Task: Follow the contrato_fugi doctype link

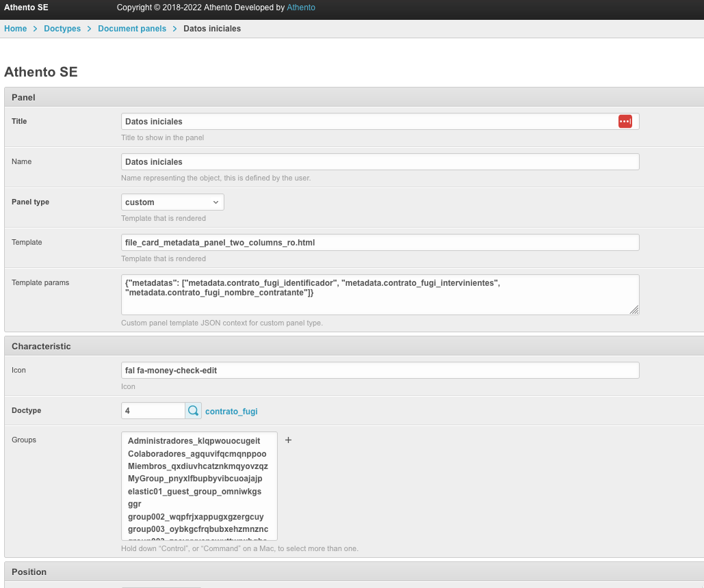Action: click(231, 412)
